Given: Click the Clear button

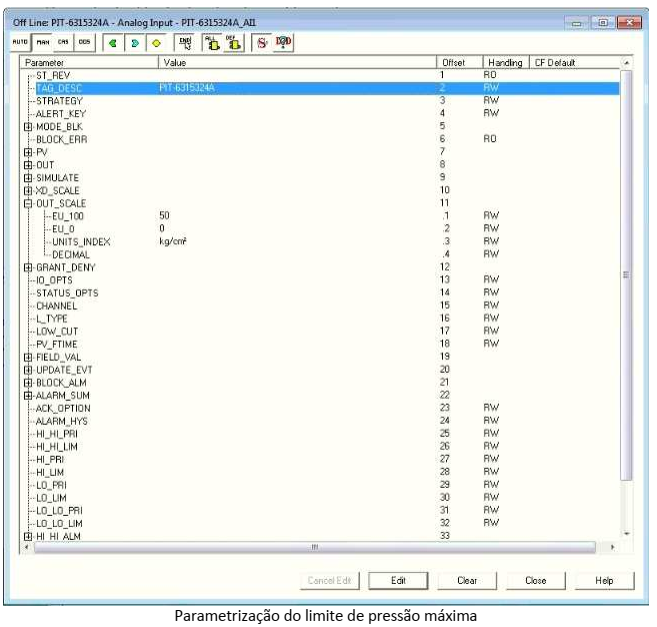Looking at the screenshot, I should click(x=467, y=580).
